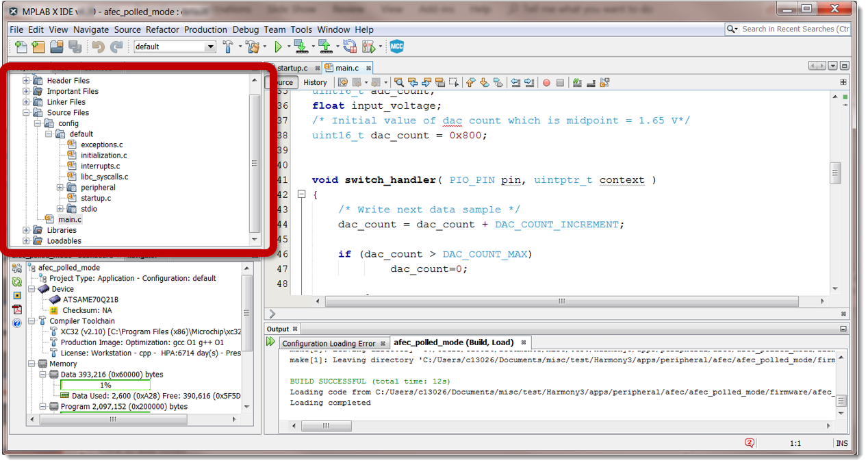The image size is (868, 465).
Task: Expand the Header Files node
Action: (x=25, y=80)
